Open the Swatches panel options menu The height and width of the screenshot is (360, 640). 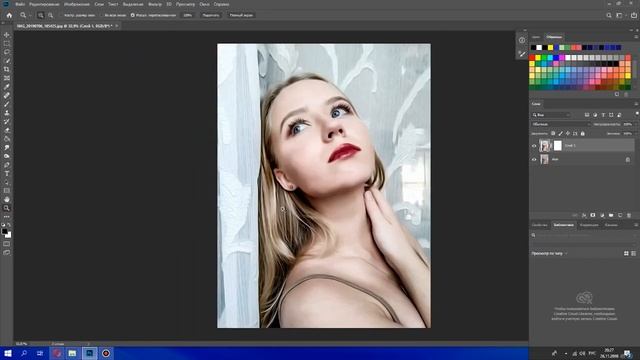(x=636, y=37)
